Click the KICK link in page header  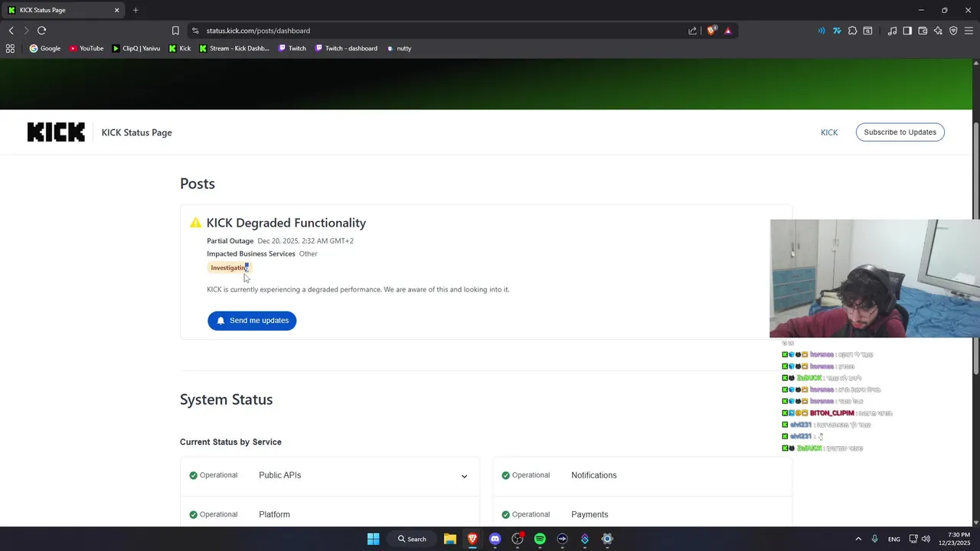click(829, 132)
